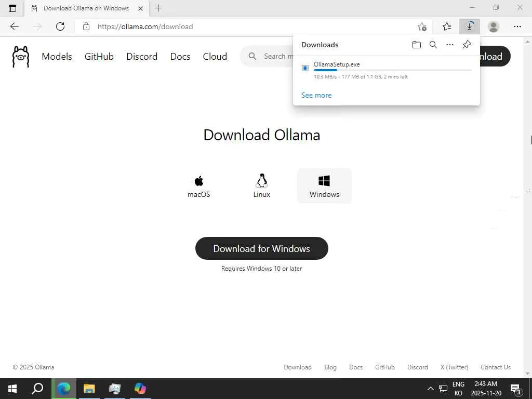
Task: Open the Copilot taskbar app
Action: pyautogui.click(x=140, y=389)
